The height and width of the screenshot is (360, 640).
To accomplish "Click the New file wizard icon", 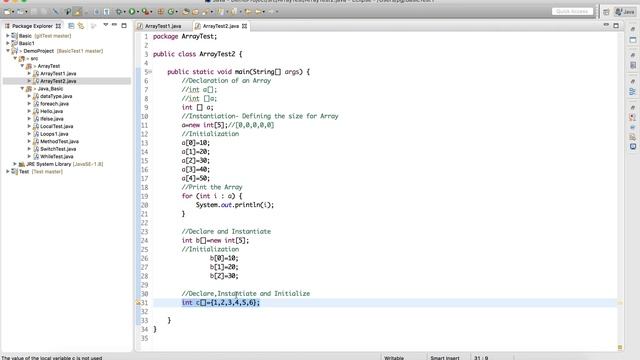I will click(x=7, y=12).
